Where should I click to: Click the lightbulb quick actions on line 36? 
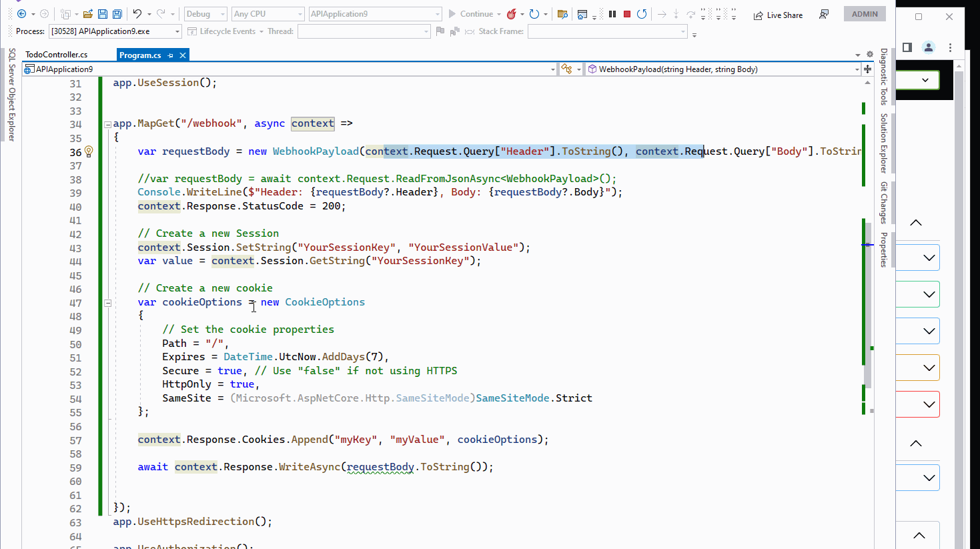[89, 152]
